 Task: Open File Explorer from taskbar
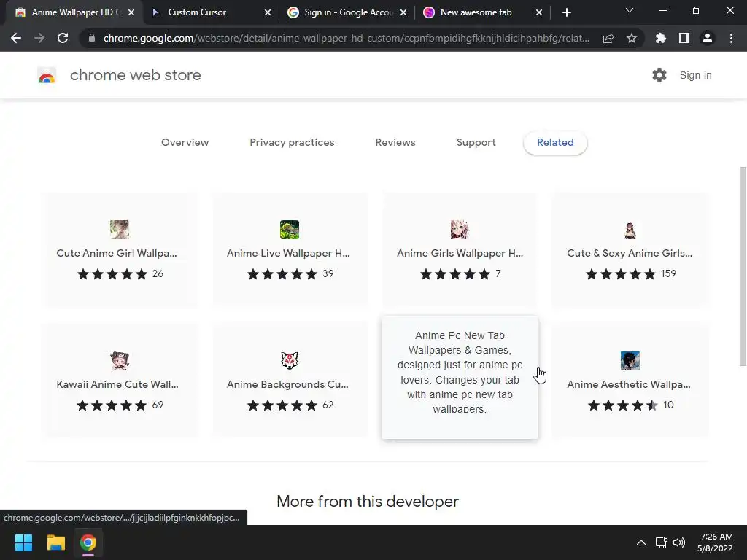point(55,542)
